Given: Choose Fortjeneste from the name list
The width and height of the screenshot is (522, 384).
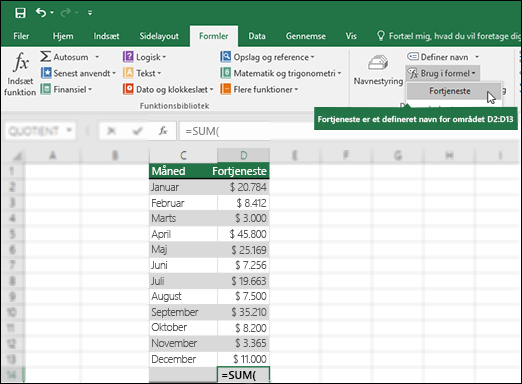Looking at the screenshot, I should (x=450, y=91).
